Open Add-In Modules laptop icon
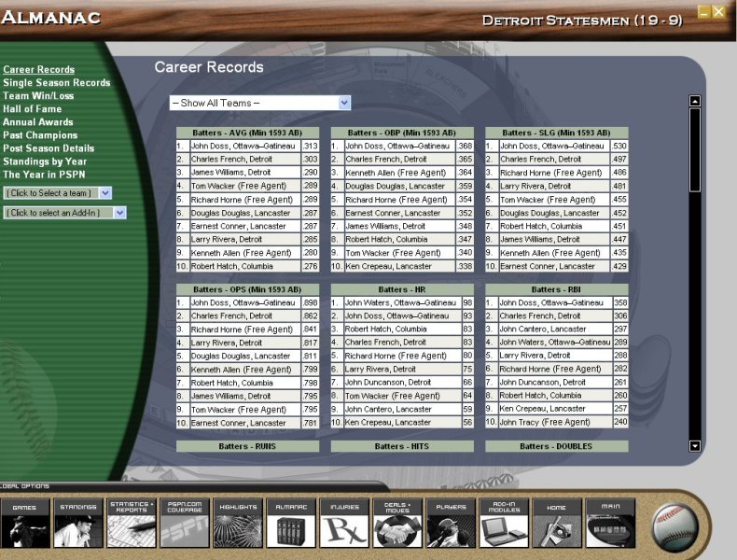 504,523
